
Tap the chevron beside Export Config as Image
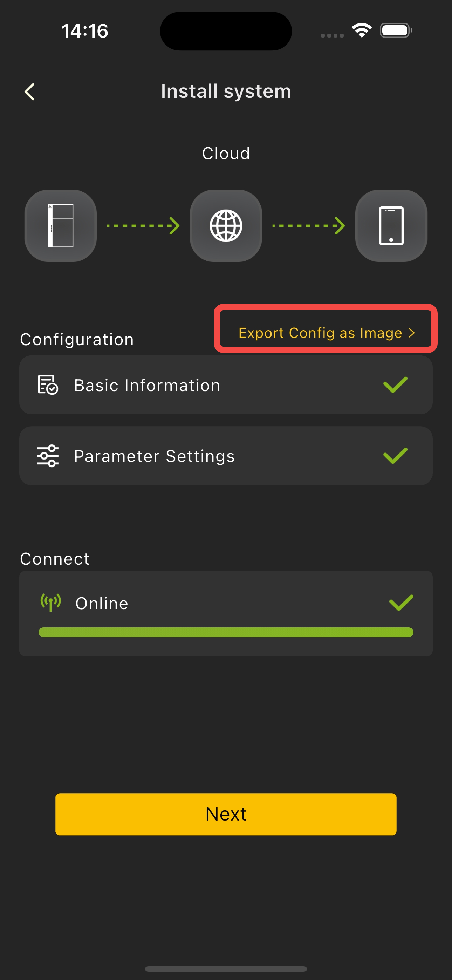pos(411,333)
